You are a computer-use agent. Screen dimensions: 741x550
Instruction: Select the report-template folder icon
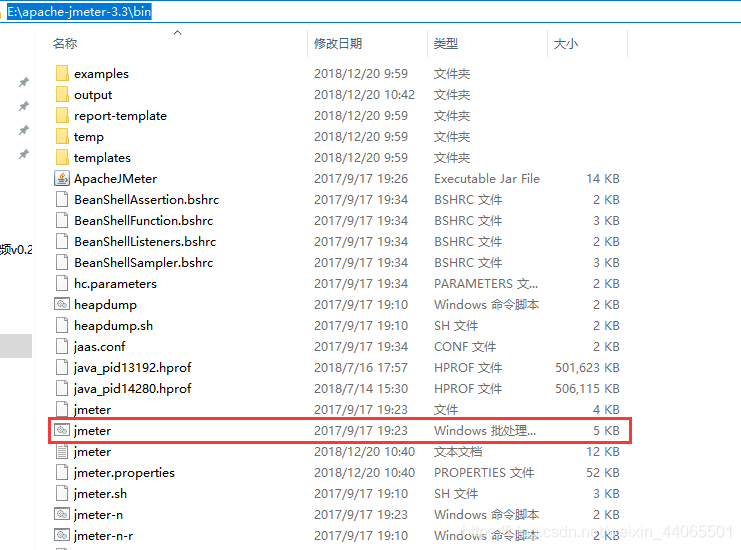click(x=62, y=115)
